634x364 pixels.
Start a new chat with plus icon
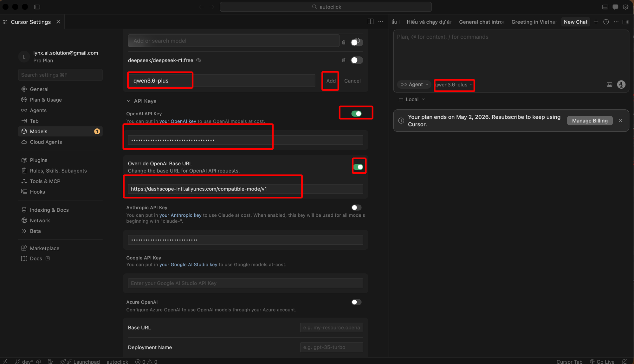596,22
